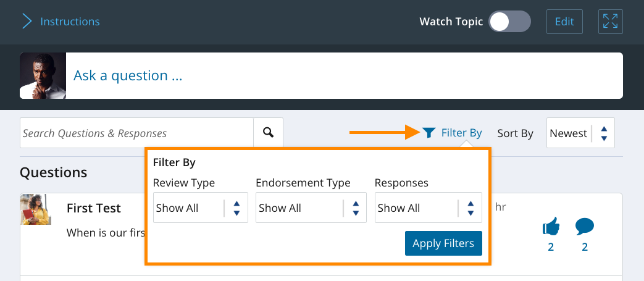Click the speech bubble comments icon
The height and width of the screenshot is (281, 644).
click(584, 227)
